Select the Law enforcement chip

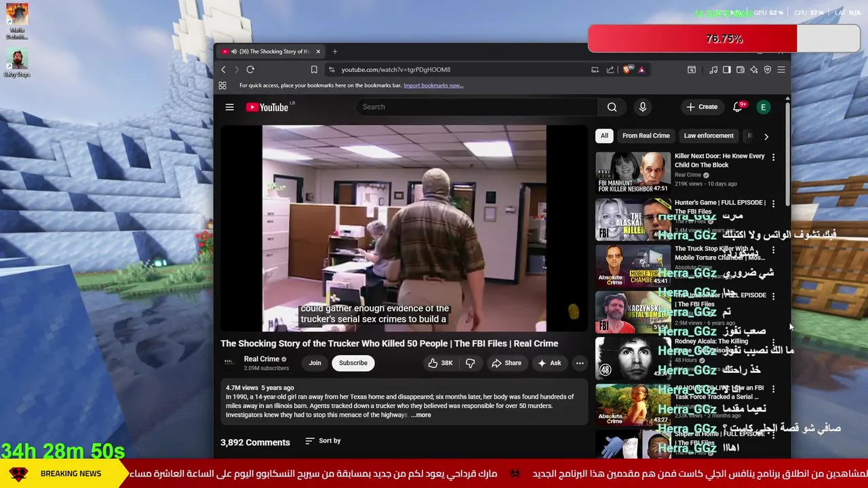[x=709, y=136]
